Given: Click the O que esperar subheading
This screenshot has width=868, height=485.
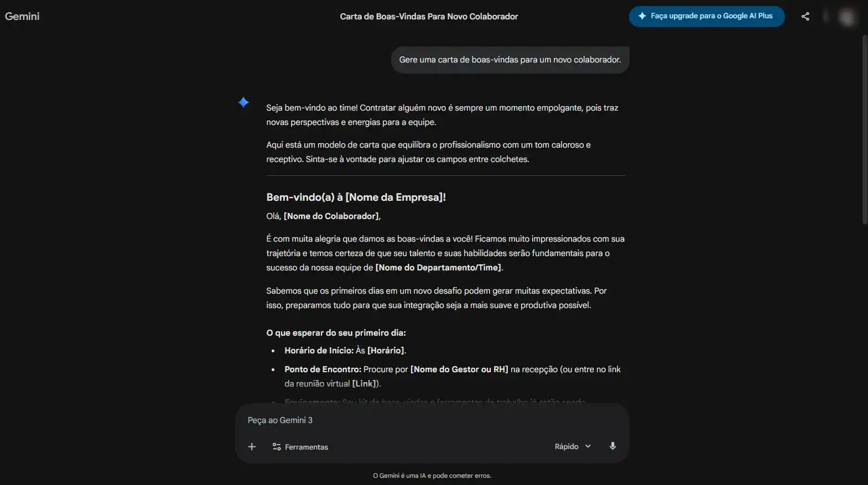Looking at the screenshot, I should pos(336,333).
